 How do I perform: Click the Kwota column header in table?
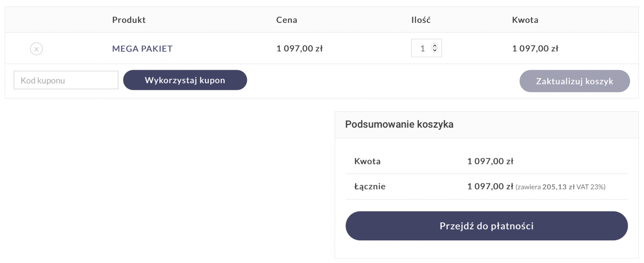525,20
